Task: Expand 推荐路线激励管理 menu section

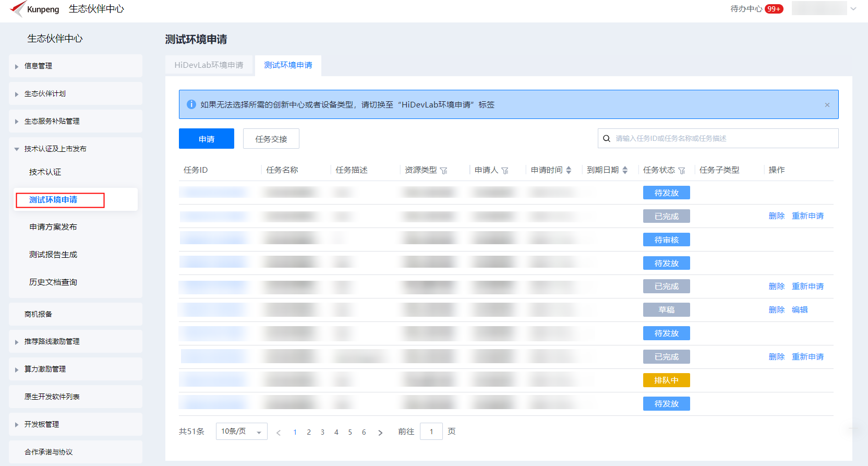Action: coord(76,341)
